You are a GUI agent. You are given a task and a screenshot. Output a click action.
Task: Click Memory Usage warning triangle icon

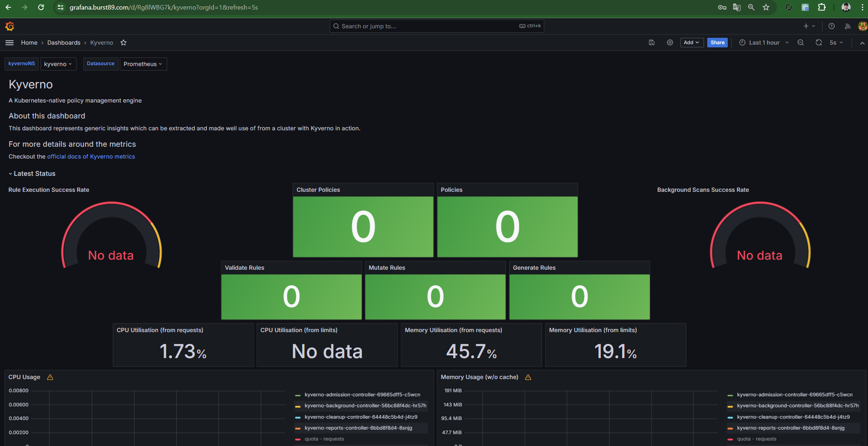click(528, 377)
